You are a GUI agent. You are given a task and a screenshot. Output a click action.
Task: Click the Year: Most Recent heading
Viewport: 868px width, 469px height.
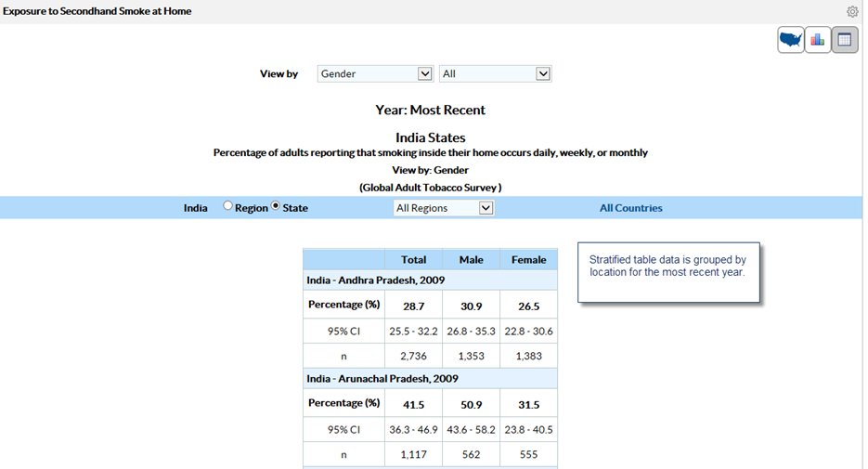(430, 110)
